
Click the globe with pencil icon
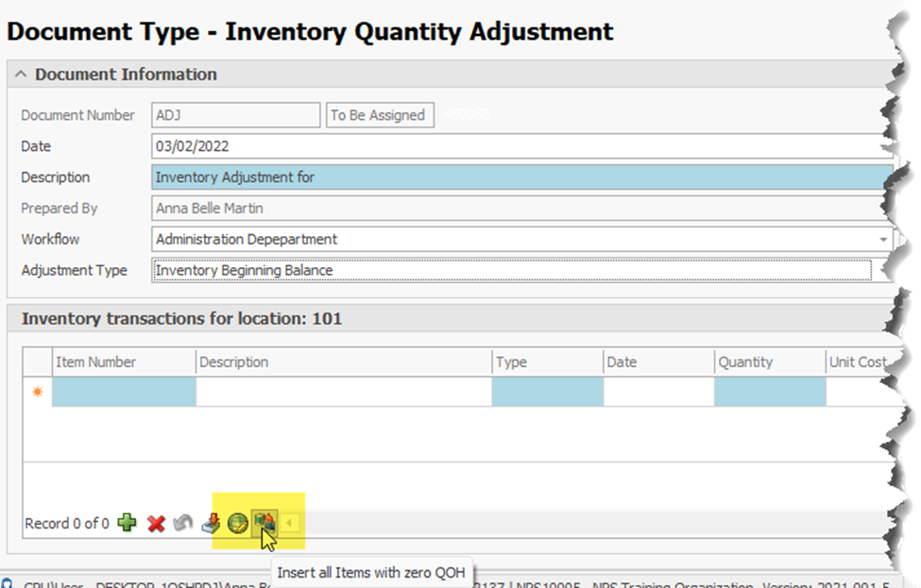tap(237, 524)
